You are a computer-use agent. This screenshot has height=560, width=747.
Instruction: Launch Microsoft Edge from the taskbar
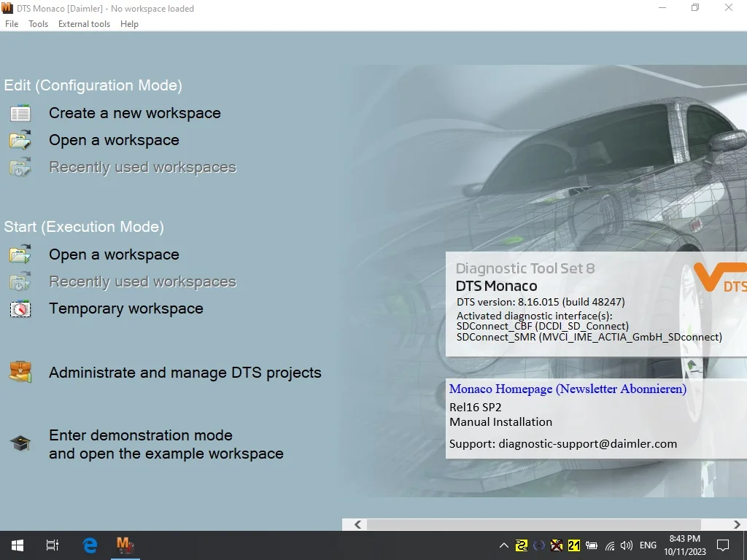point(90,545)
